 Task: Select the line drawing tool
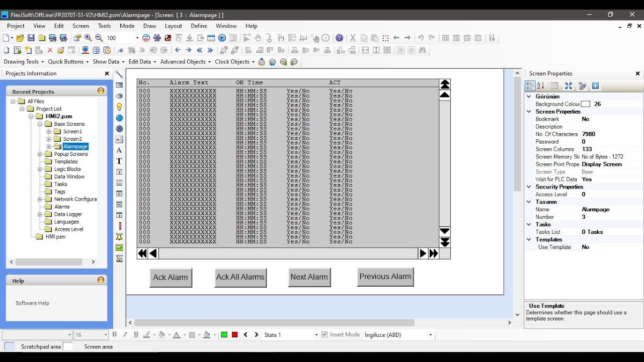(119, 74)
